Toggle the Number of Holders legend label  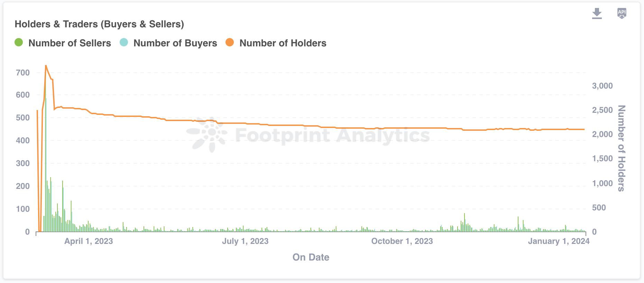click(x=283, y=43)
